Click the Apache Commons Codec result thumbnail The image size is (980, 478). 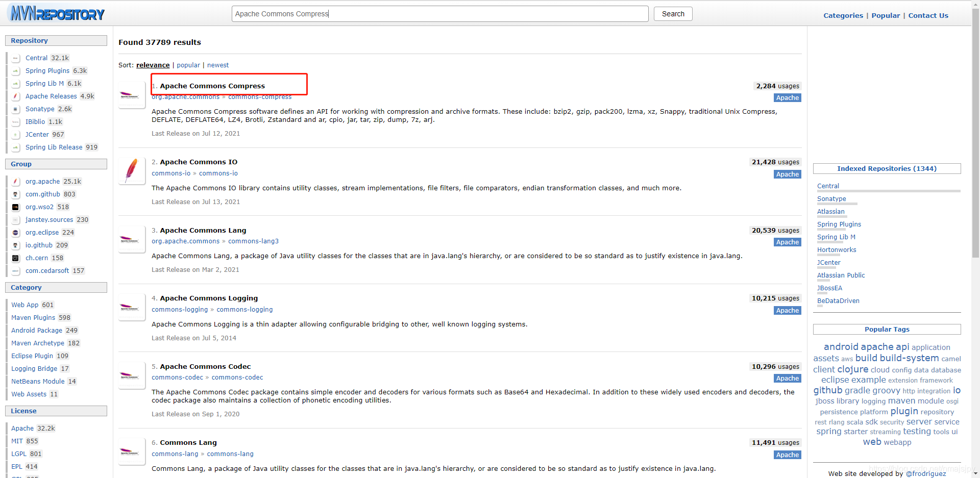click(132, 375)
